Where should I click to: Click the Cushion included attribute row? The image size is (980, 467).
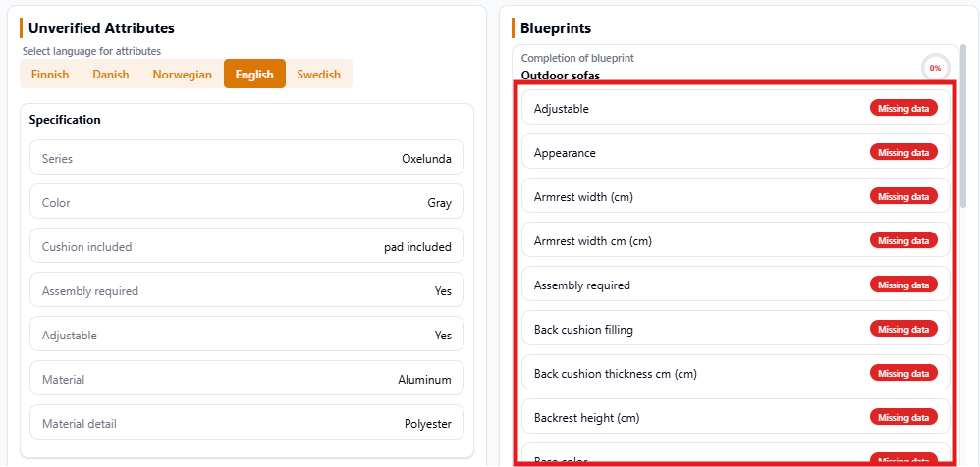click(246, 247)
